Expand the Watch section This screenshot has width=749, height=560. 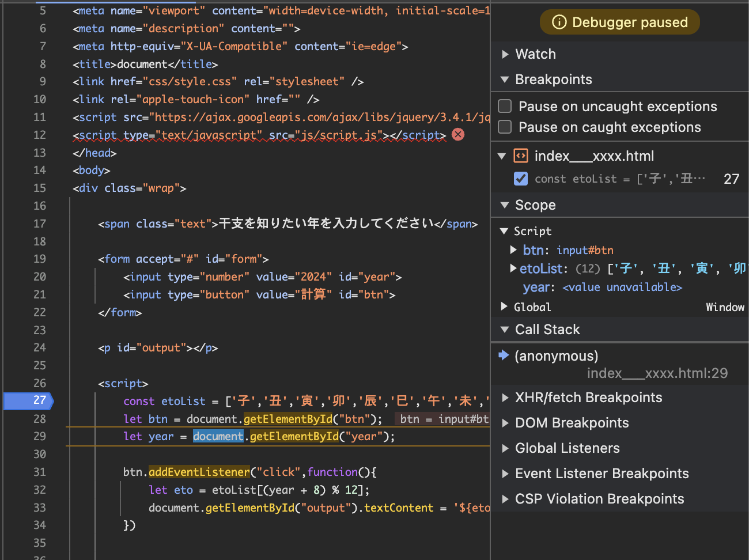[x=505, y=54]
